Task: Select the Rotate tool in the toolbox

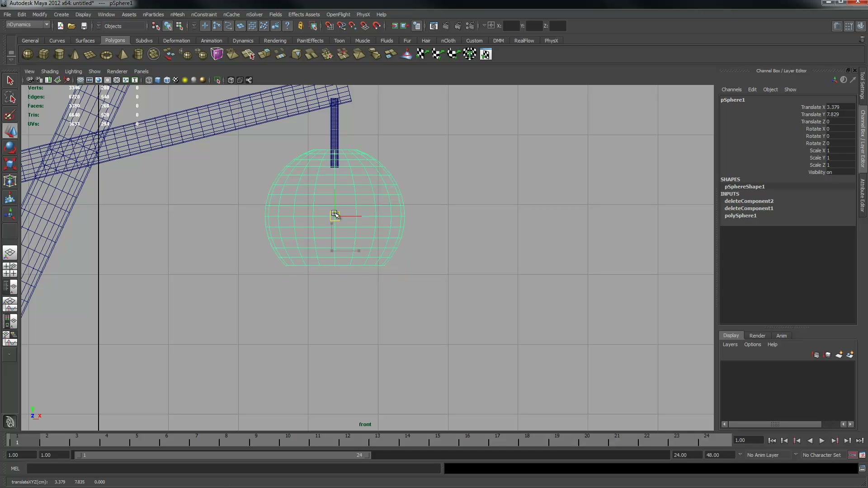Action: coord(10,147)
